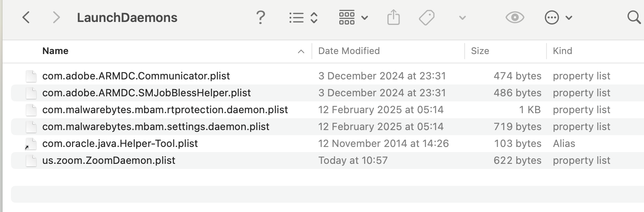Open the Group By grid dropdown

click(x=353, y=18)
